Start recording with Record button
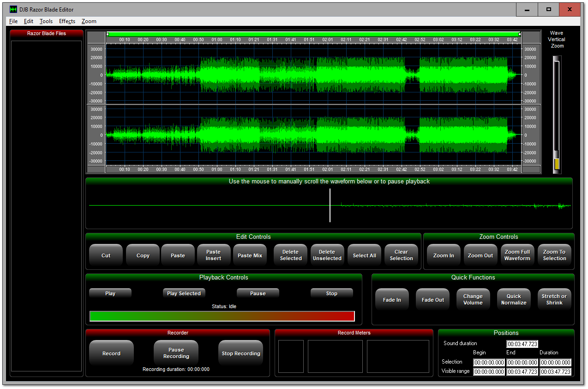 tap(111, 353)
